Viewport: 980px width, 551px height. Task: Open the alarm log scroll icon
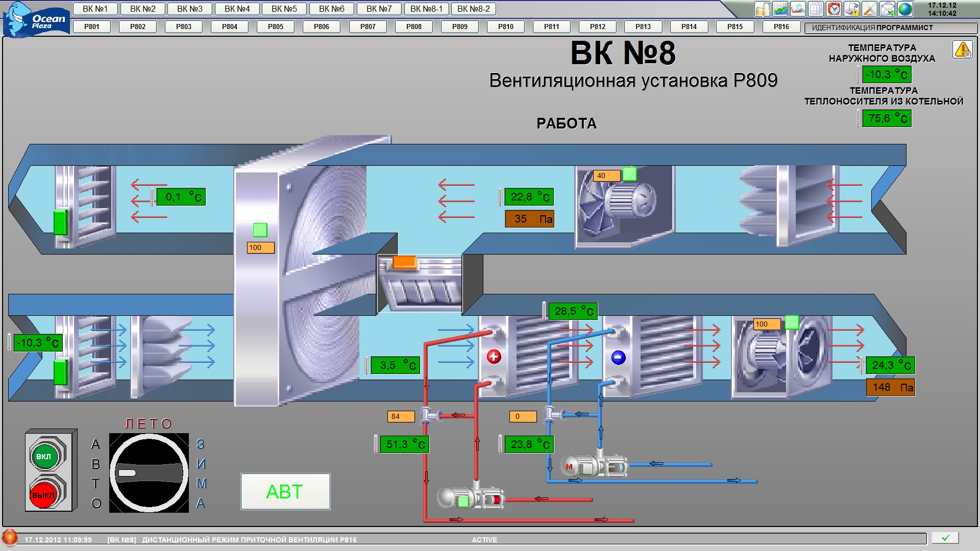pos(851,9)
